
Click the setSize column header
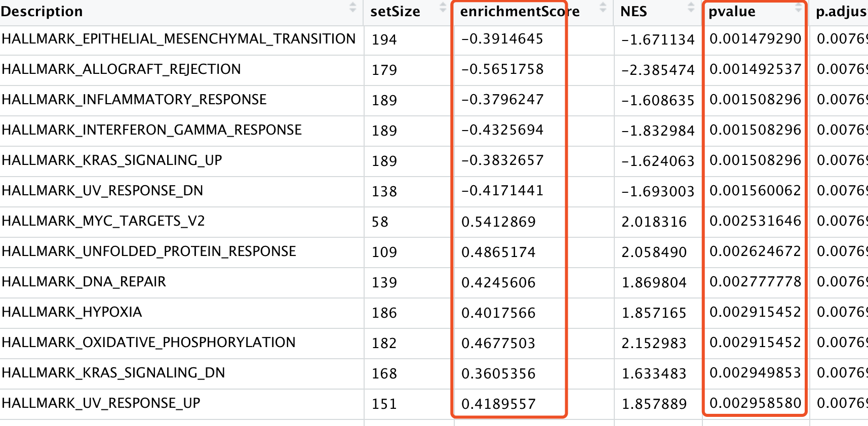395,12
